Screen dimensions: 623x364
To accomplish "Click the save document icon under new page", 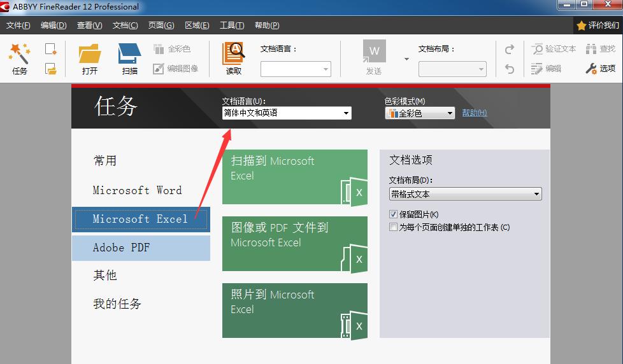I will (x=50, y=69).
